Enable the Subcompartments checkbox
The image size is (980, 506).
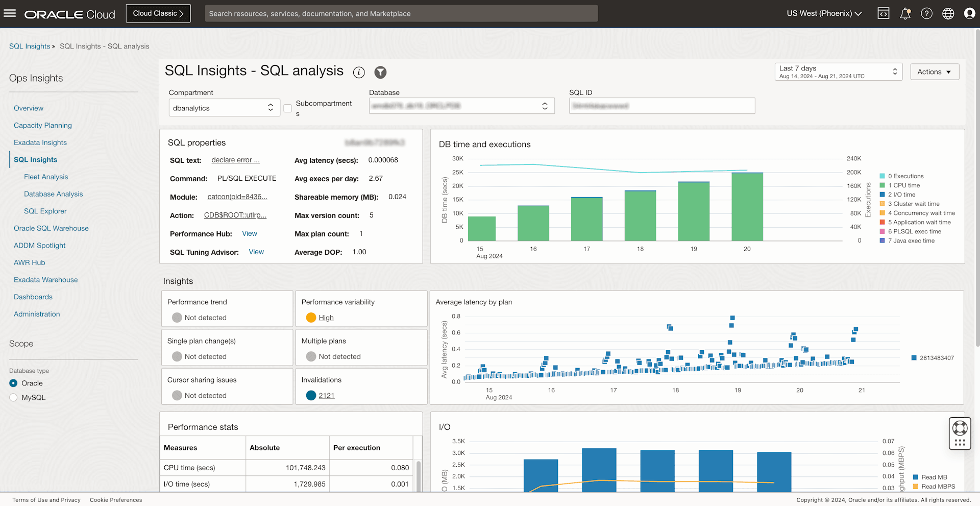[x=287, y=108]
